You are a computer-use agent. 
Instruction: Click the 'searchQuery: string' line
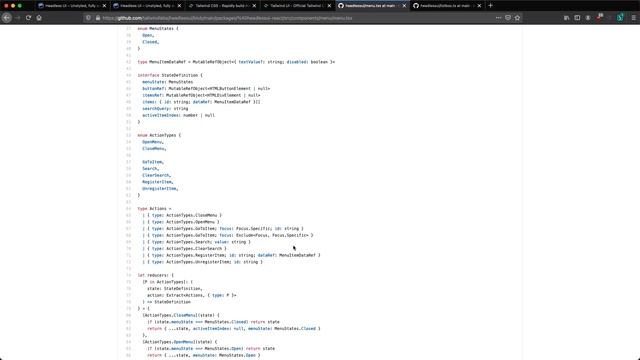pyautogui.click(x=165, y=109)
